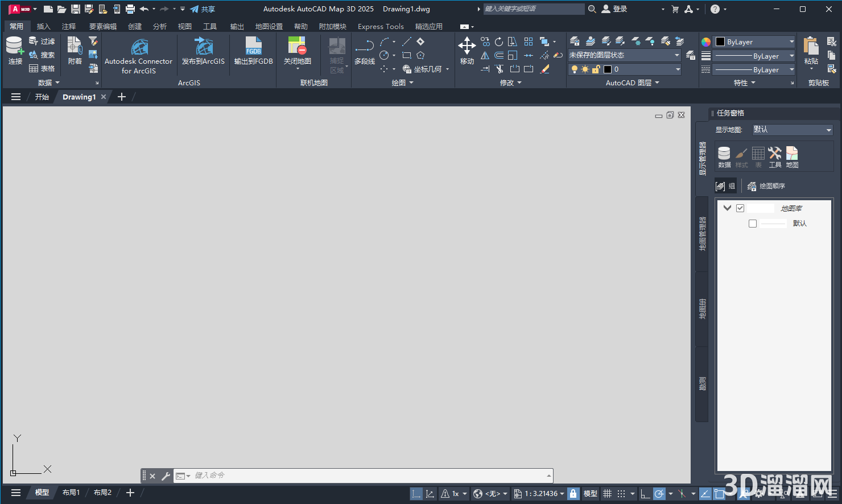Collapse the 地图库 tree node
Image resolution: width=842 pixels, height=504 pixels.
(x=727, y=208)
